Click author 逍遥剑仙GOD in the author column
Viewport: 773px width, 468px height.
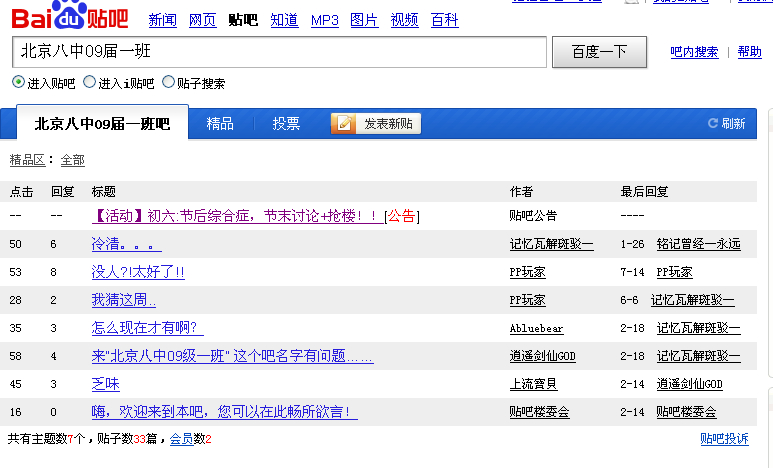coord(543,356)
